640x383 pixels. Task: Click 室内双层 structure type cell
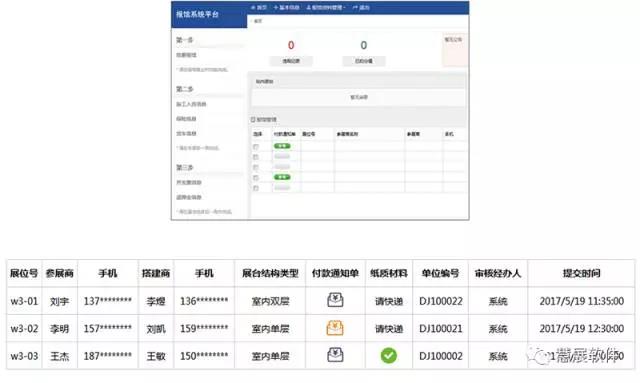(270, 301)
